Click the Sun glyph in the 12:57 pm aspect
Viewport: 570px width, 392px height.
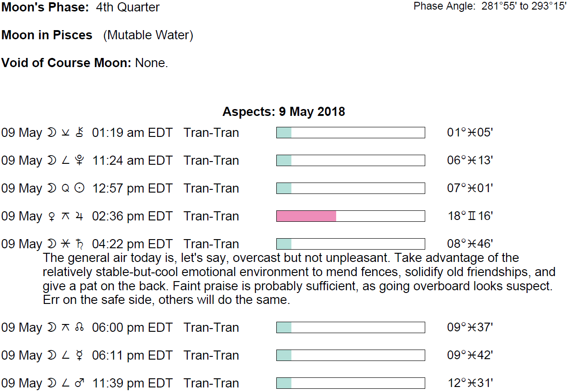[x=80, y=188]
